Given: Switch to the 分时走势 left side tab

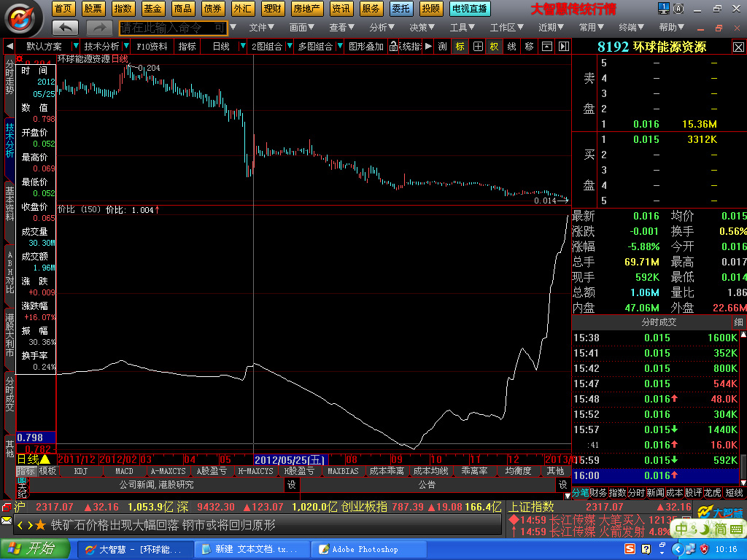Looking at the screenshot, I should [x=9, y=76].
